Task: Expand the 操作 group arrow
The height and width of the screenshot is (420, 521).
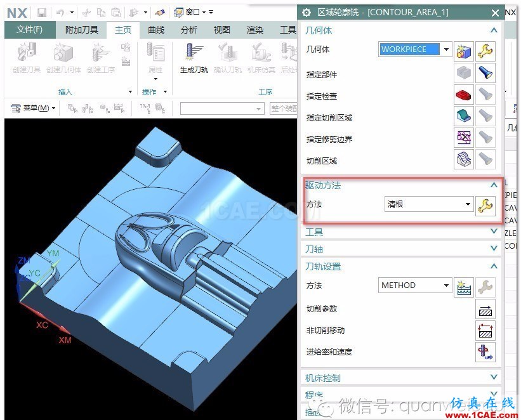Action: pos(165,91)
